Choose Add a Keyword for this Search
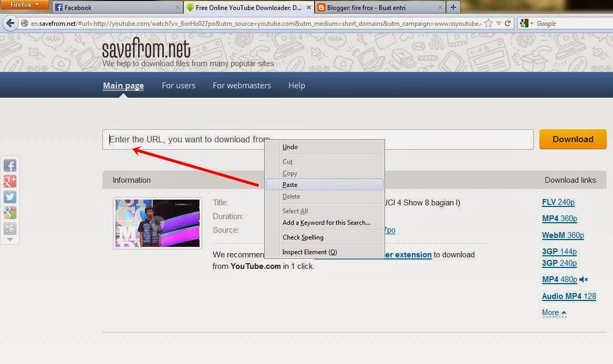 click(x=325, y=223)
